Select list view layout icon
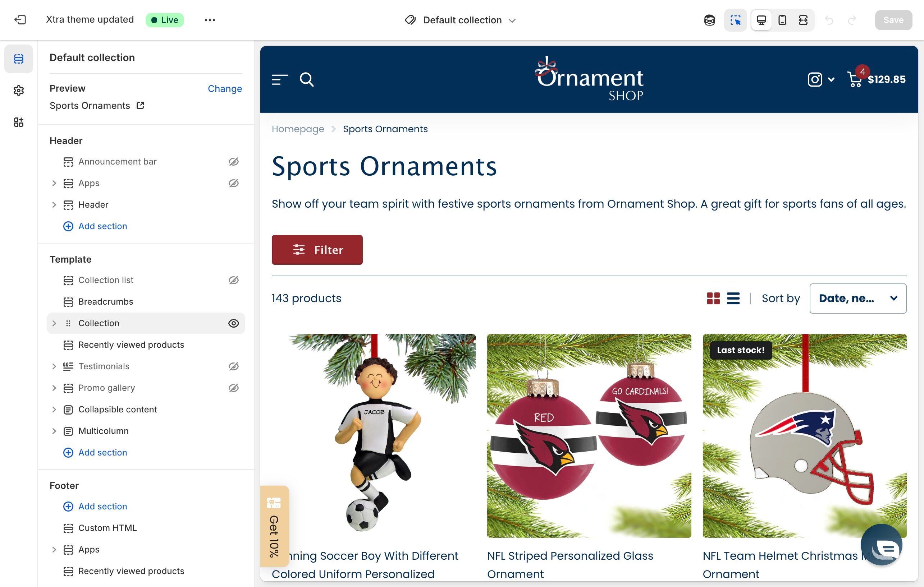 [x=733, y=298]
